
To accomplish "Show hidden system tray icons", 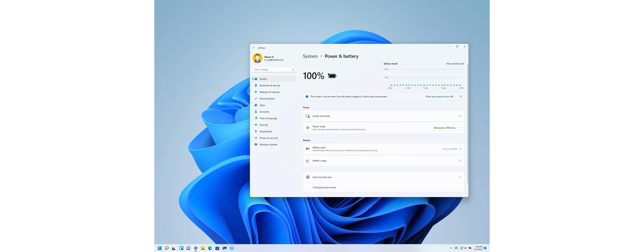I will tap(451, 248).
